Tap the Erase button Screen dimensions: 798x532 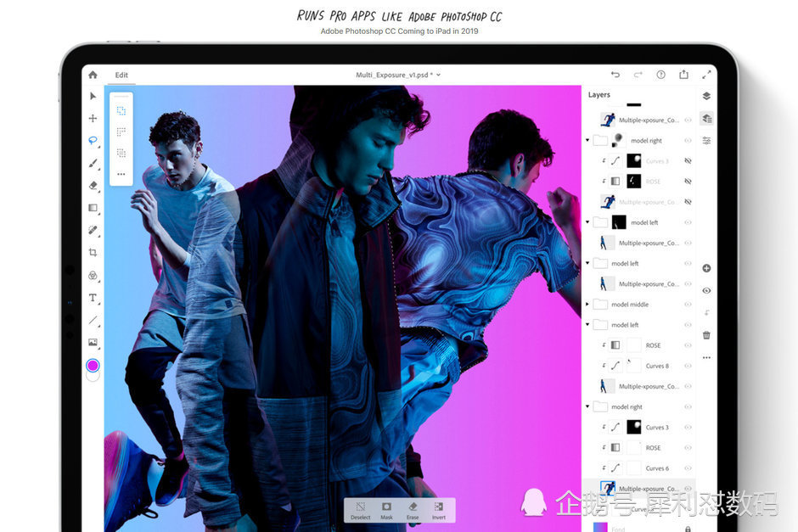tap(413, 511)
